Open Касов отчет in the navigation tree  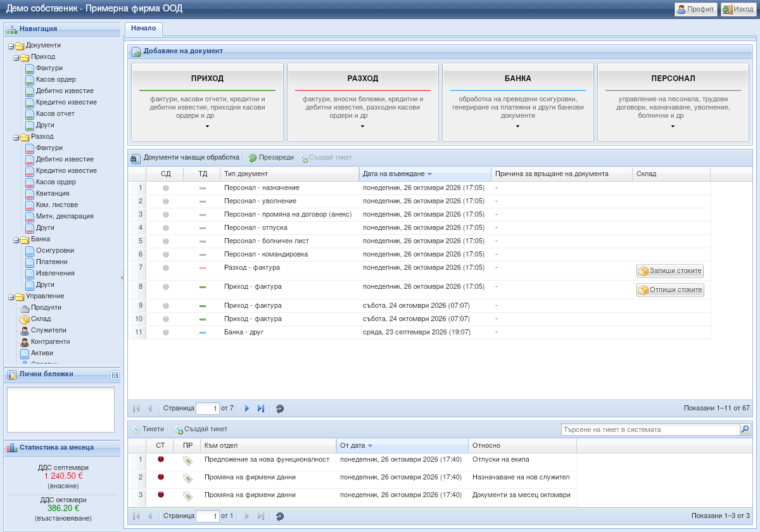(x=55, y=113)
